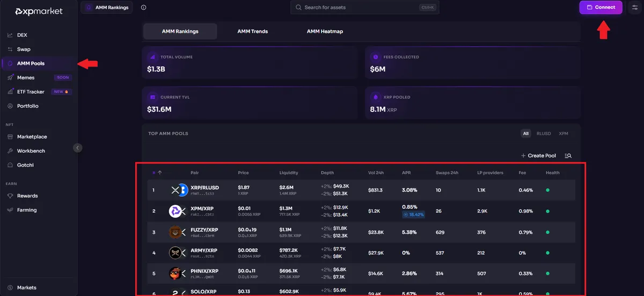Click the info circle icon beside AMM Rankings
644x296 pixels.
143,8
